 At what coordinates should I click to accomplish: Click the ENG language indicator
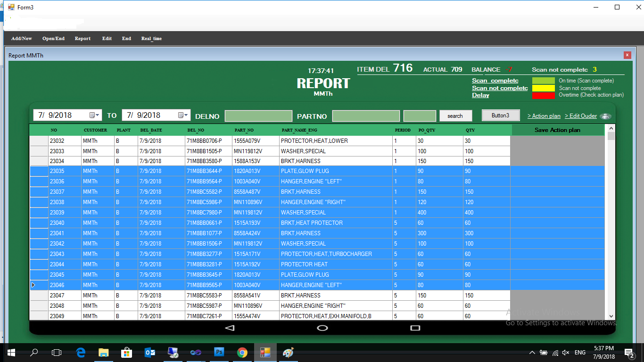pyautogui.click(x=580, y=353)
